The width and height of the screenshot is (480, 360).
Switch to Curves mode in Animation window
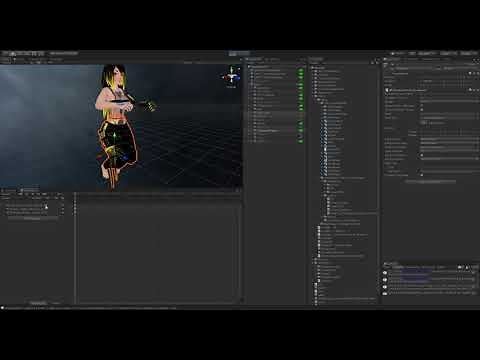point(56,303)
